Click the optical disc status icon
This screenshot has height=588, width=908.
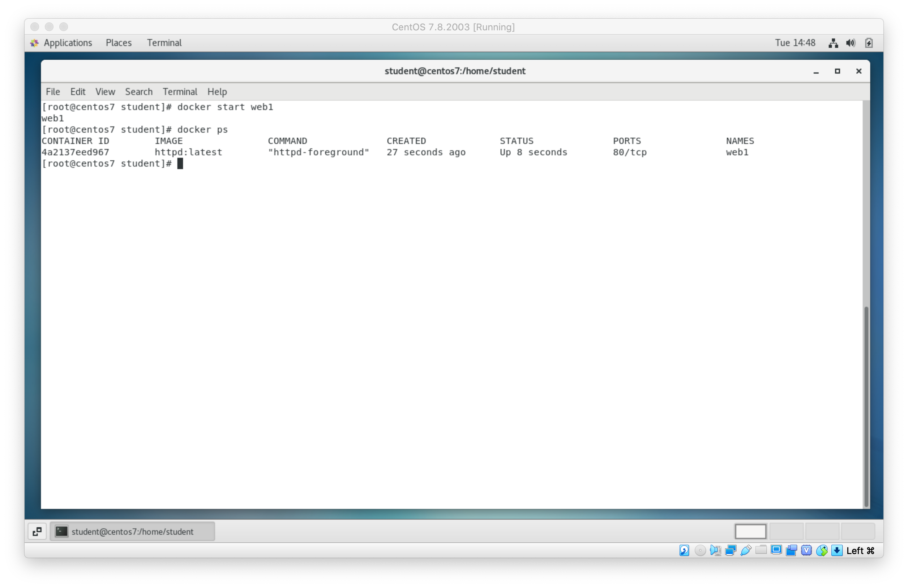(700, 550)
